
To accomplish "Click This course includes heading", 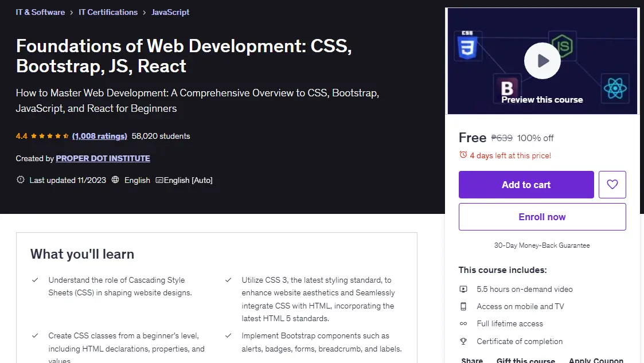I will (503, 270).
